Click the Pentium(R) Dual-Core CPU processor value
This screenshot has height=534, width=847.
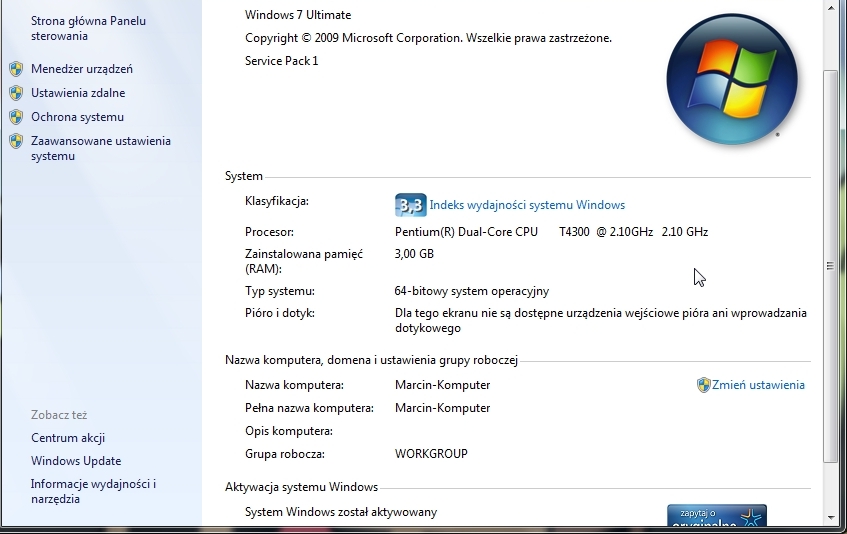coord(551,232)
